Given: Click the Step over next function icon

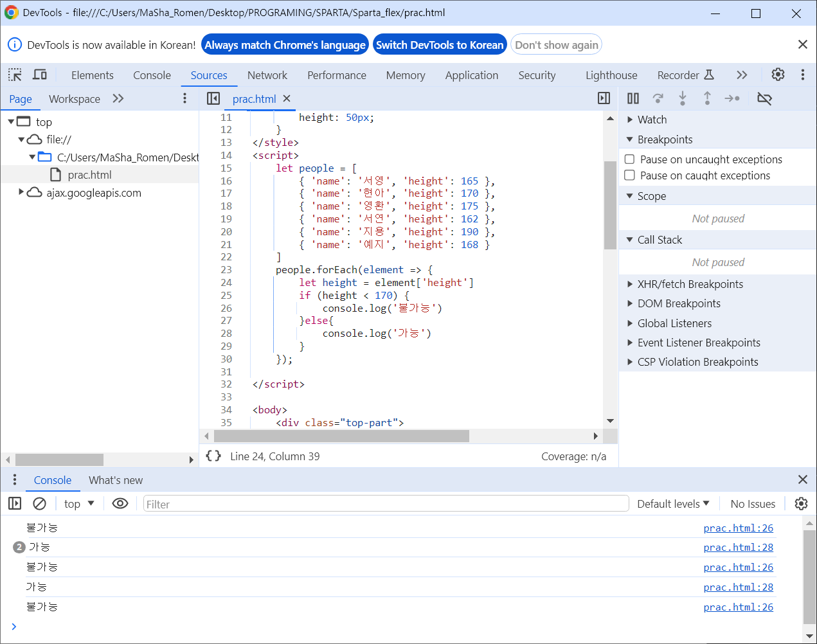Looking at the screenshot, I should [658, 98].
